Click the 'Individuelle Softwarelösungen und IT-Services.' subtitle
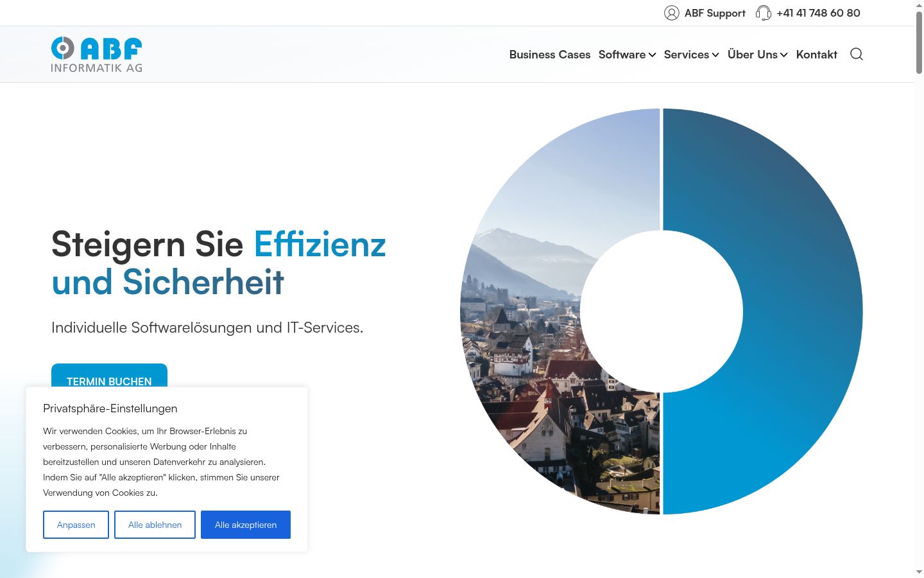Viewport: 924px width, 578px height. 207,328
